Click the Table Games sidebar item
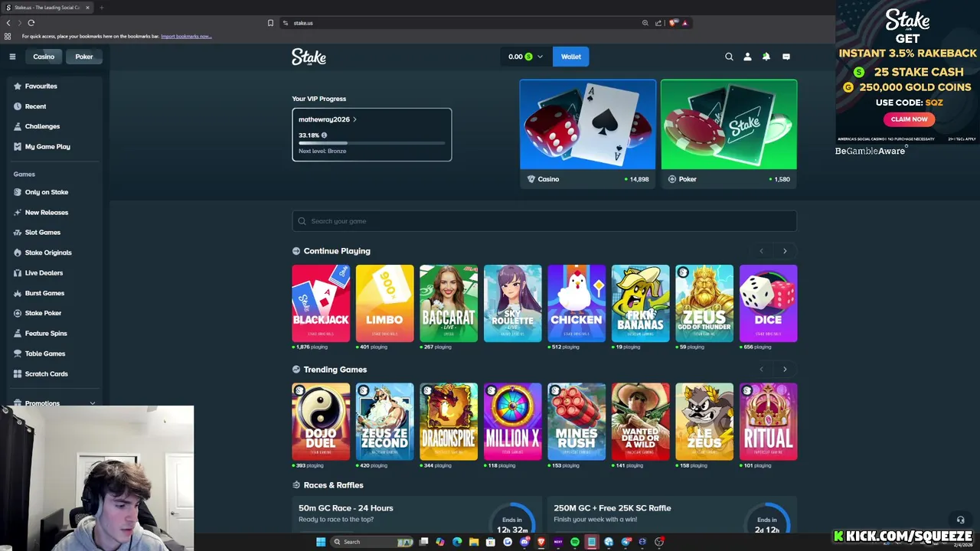Screen dimensions: 980x551 point(54,354)
